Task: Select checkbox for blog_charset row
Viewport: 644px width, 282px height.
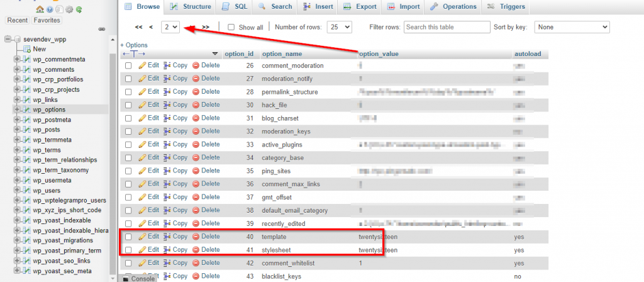Action: click(128, 118)
